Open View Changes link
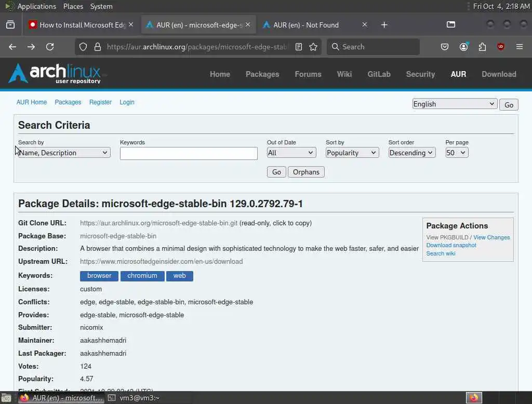Image resolution: width=532 pixels, height=404 pixels. (x=491, y=237)
